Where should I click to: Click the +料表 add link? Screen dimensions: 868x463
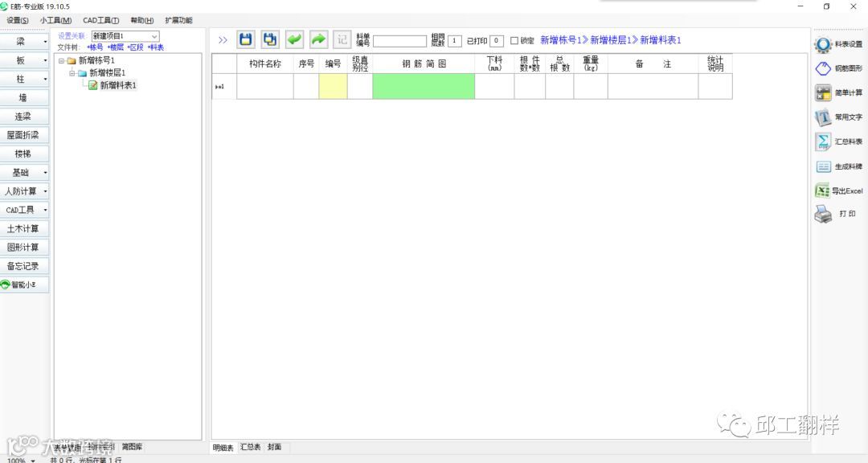coord(156,47)
